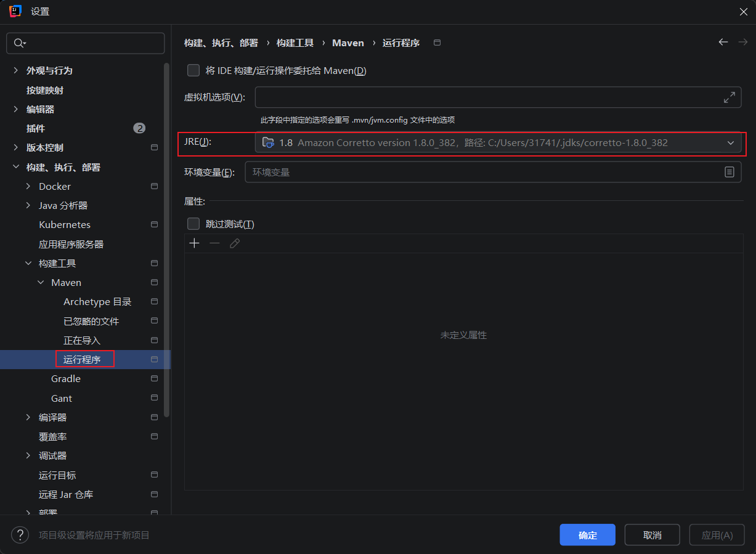Viewport: 756px width, 554px height.
Task: Expand the 版本控制 section
Action: [x=15, y=148]
